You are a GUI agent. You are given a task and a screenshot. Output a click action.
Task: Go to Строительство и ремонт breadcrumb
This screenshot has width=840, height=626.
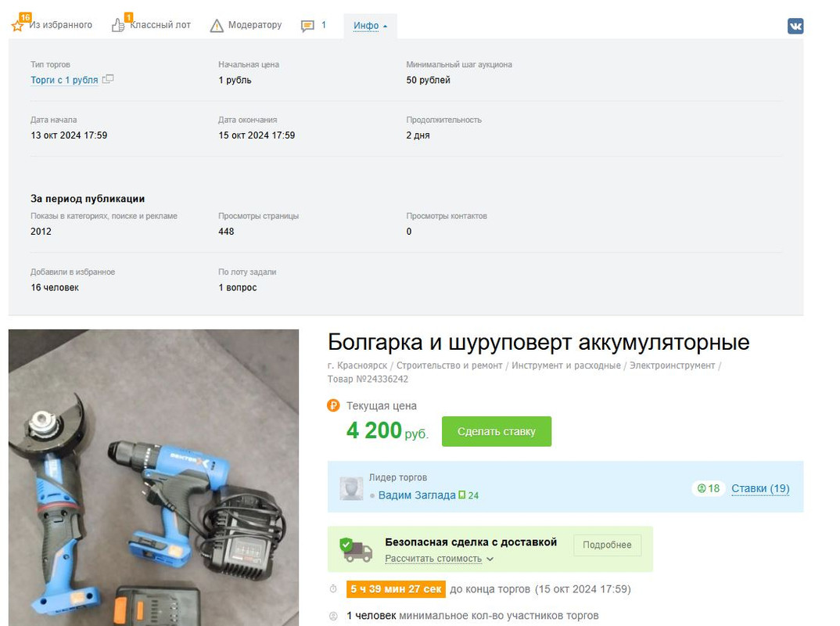(x=449, y=365)
